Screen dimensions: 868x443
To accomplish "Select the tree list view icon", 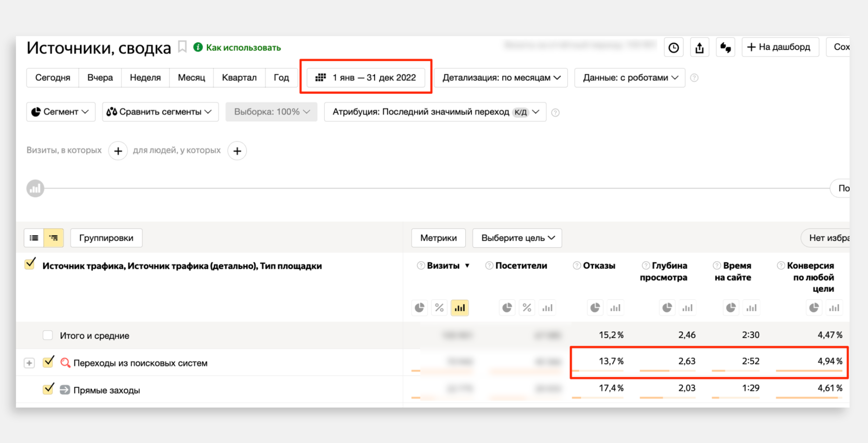I will click(54, 238).
